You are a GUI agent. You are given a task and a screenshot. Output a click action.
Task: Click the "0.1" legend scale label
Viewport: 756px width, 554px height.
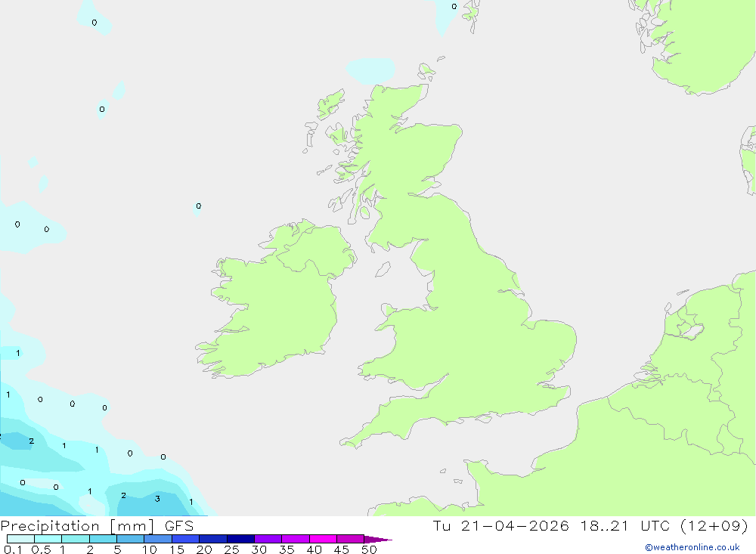(x=13, y=549)
